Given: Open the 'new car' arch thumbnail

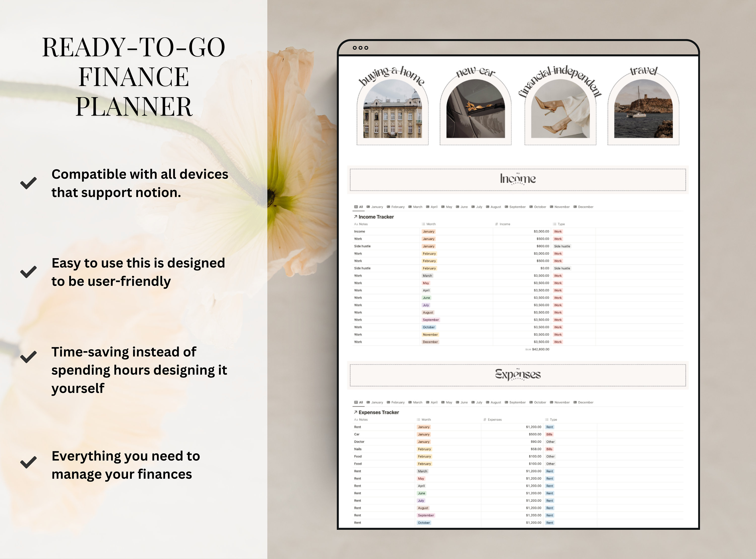Looking at the screenshot, I should point(475,106).
